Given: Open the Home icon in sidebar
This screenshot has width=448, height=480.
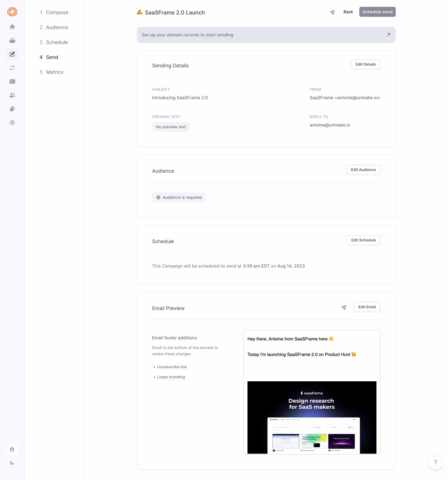Looking at the screenshot, I should 12,27.
